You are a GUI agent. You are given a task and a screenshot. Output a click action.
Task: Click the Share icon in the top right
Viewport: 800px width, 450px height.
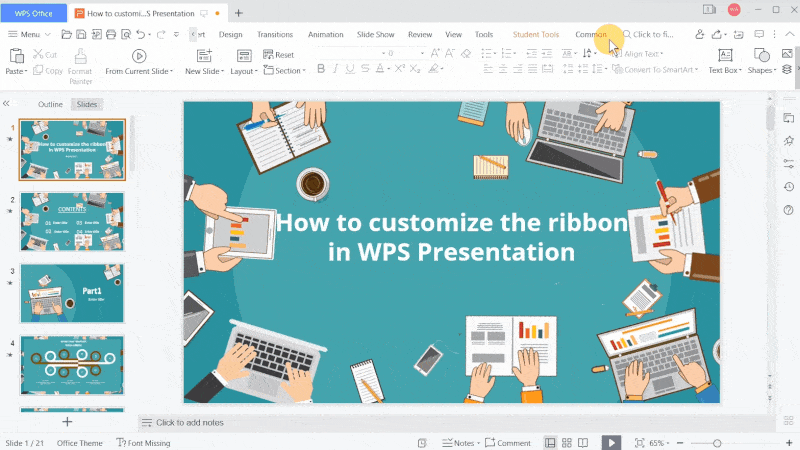tap(717, 34)
